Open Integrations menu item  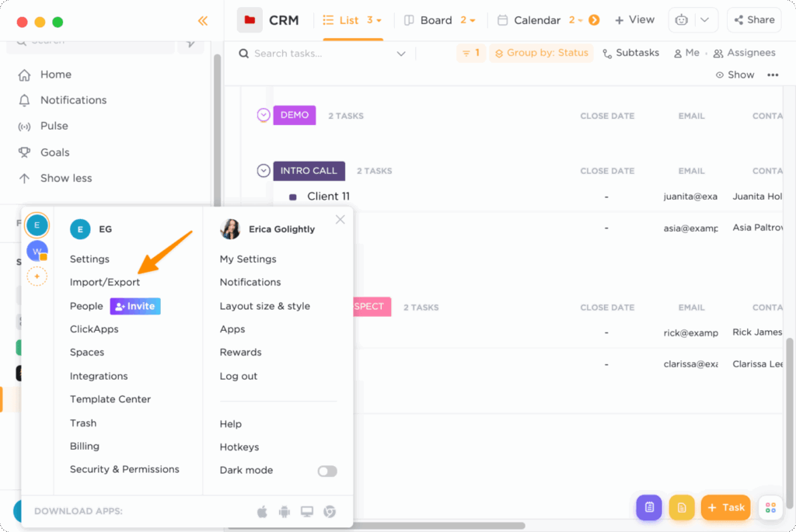pos(99,376)
